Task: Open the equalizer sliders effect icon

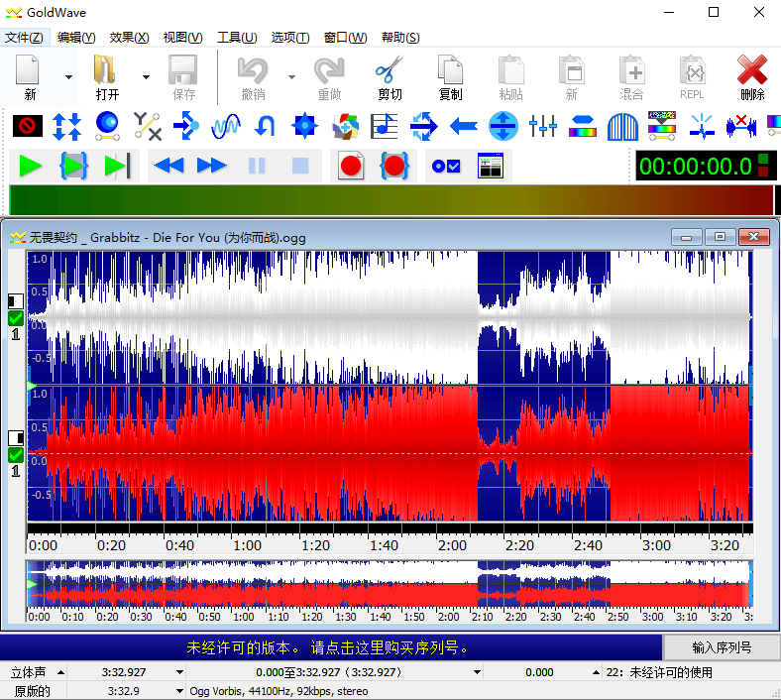Action: (x=543, y=126)
